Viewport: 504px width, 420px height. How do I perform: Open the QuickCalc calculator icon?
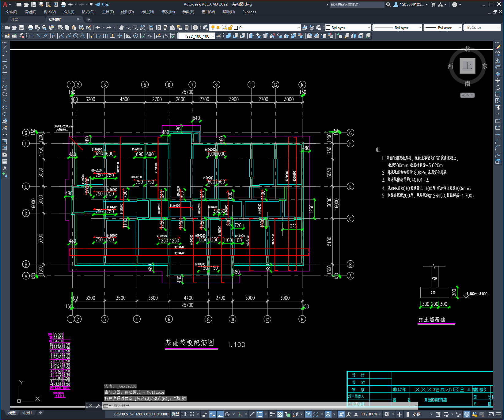tap(187, 28)
